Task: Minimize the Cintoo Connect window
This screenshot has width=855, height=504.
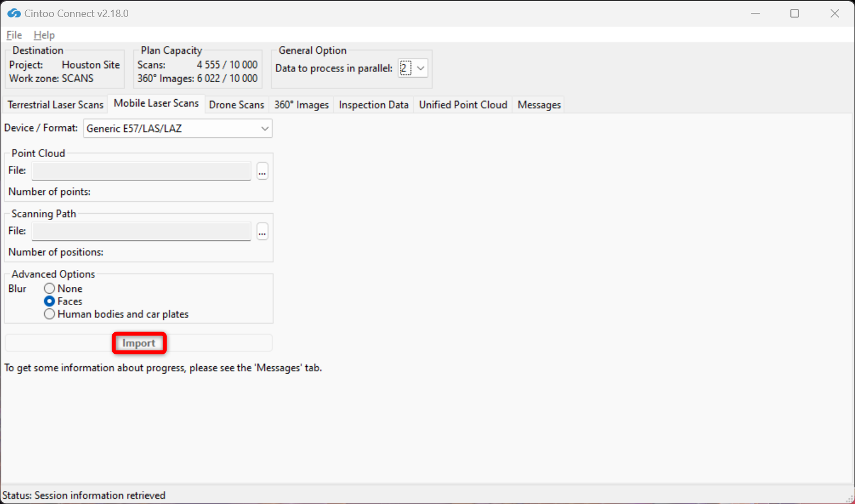Action: pos(755,14)
